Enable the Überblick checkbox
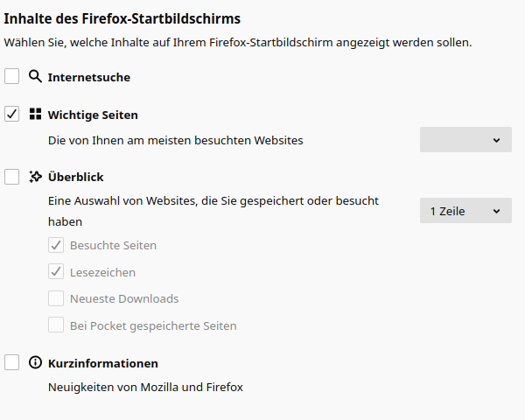The image size is (525, 420). pyautogui.click(x=12, y=177)
